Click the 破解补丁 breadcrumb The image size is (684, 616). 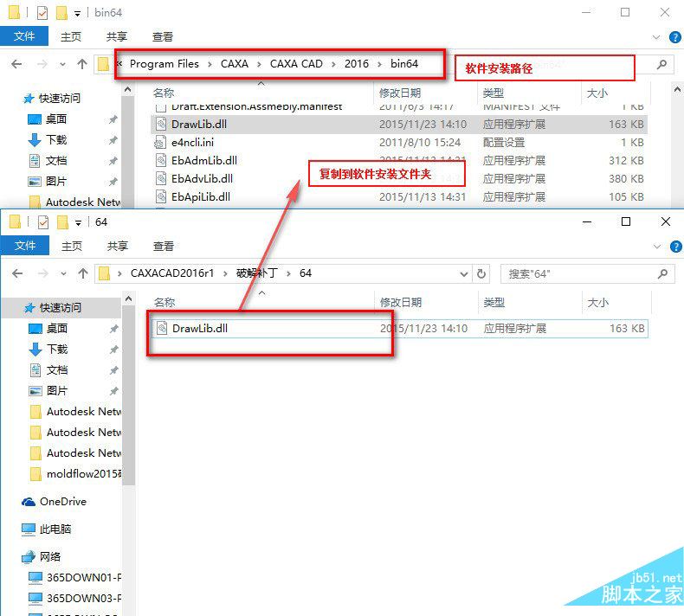(x=257, y=273)
